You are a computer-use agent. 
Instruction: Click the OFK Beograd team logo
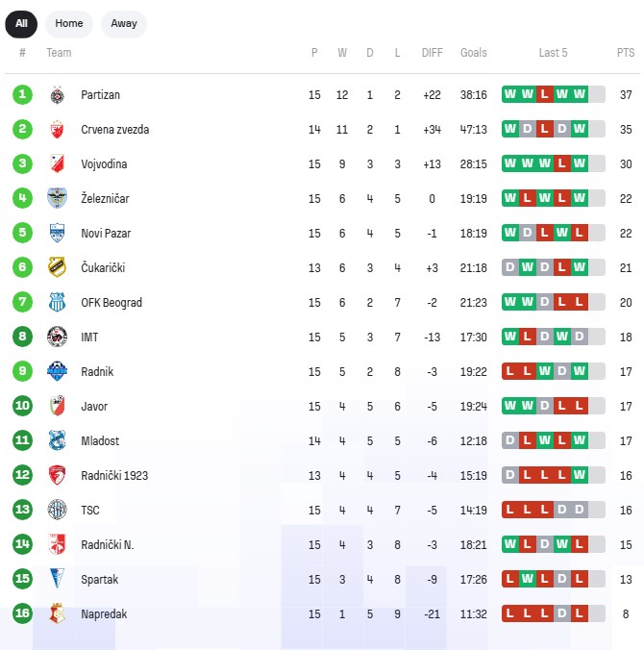coord(57,303)
